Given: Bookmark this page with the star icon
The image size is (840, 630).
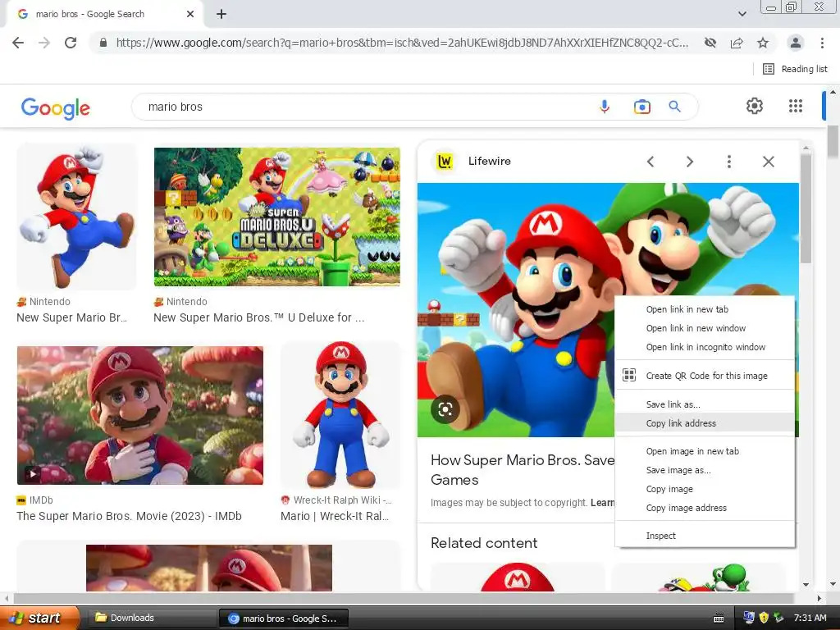Looking at the screenshot, I should [x=763, y=43].
